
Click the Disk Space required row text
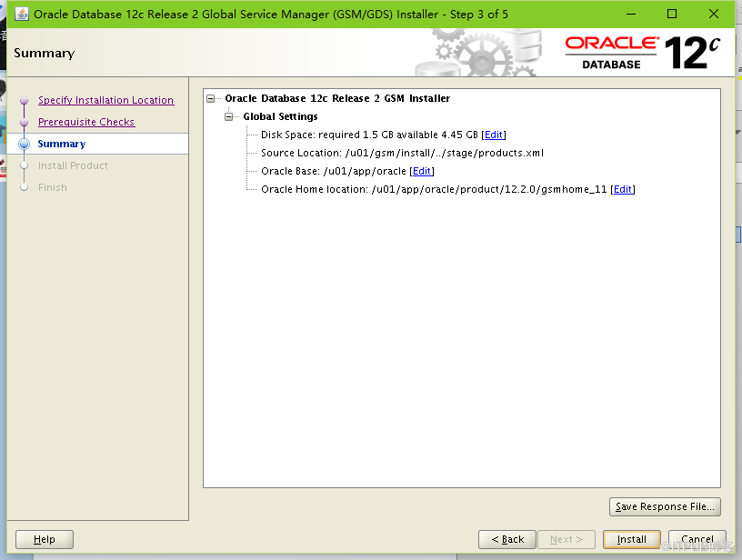[x=369, y=135]
